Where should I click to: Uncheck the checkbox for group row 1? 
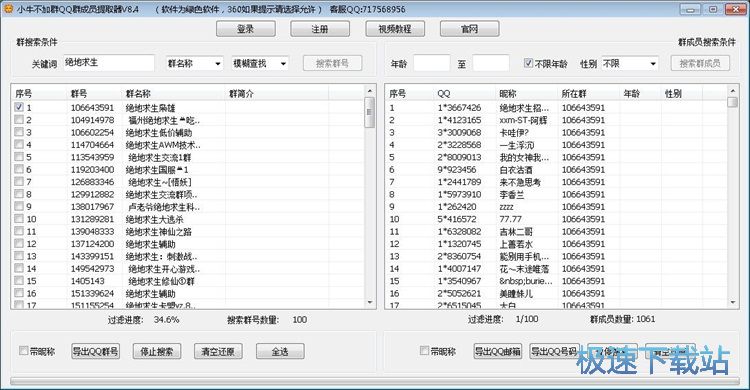pyautogui.click(x=19, y=107)
